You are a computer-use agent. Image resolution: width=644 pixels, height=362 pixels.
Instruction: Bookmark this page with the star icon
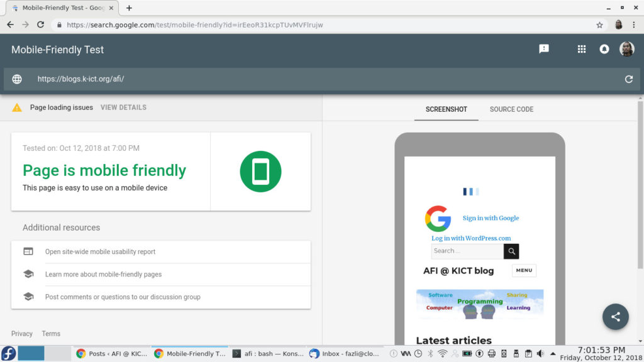[x=599, y=25]
